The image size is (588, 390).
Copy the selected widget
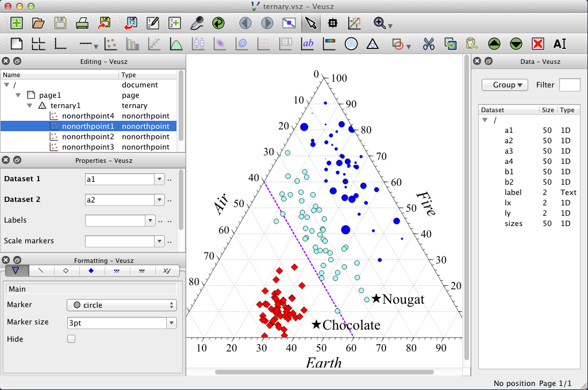pos(451,44)
